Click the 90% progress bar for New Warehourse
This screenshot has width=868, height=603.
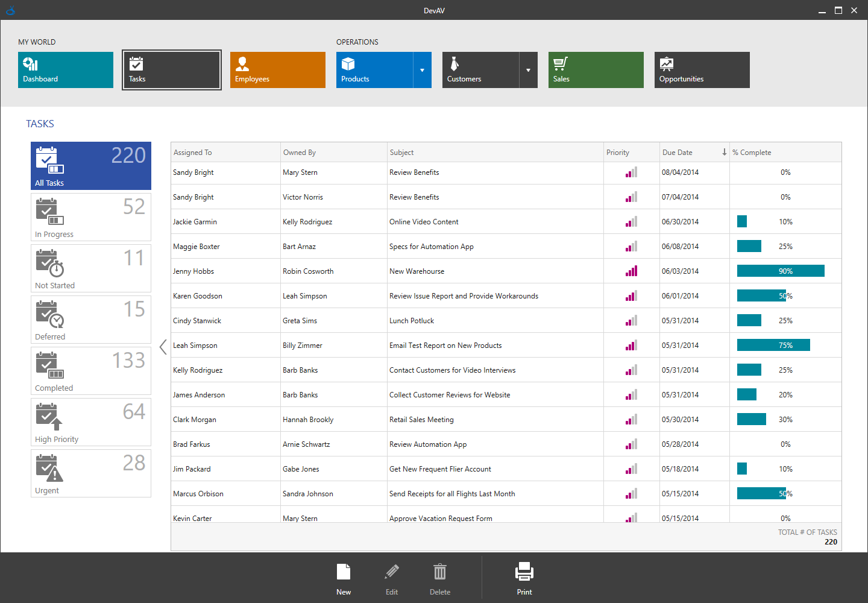pyautogui.click(x=780, y=271)
